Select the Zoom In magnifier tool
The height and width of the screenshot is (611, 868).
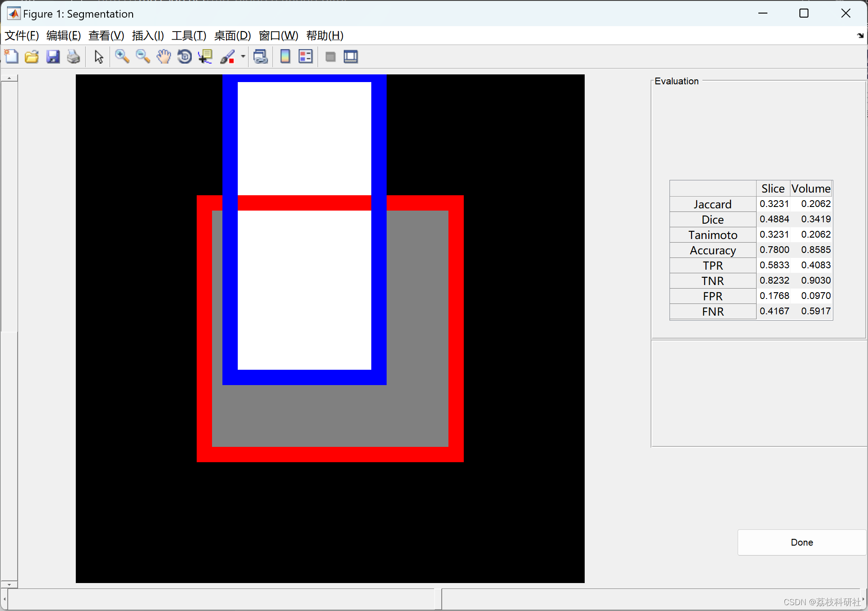coord(122,57)
